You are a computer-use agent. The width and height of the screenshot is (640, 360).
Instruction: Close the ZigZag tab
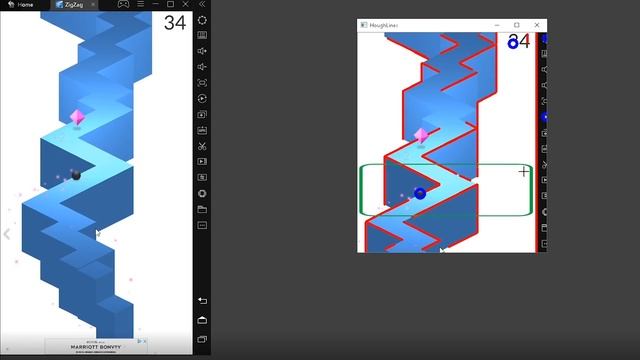93,4
